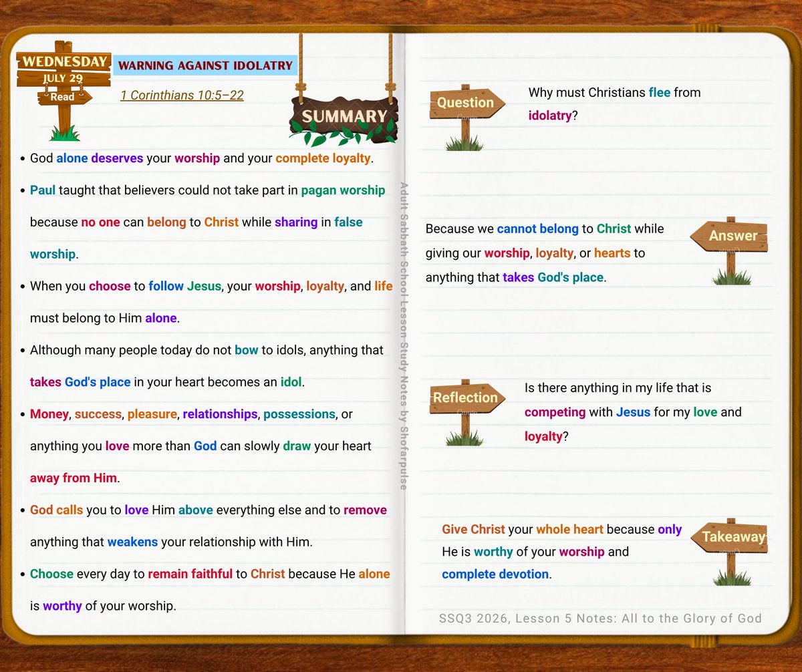
Task: Click the word 'possessions' in teal
Action: point(299,414)
